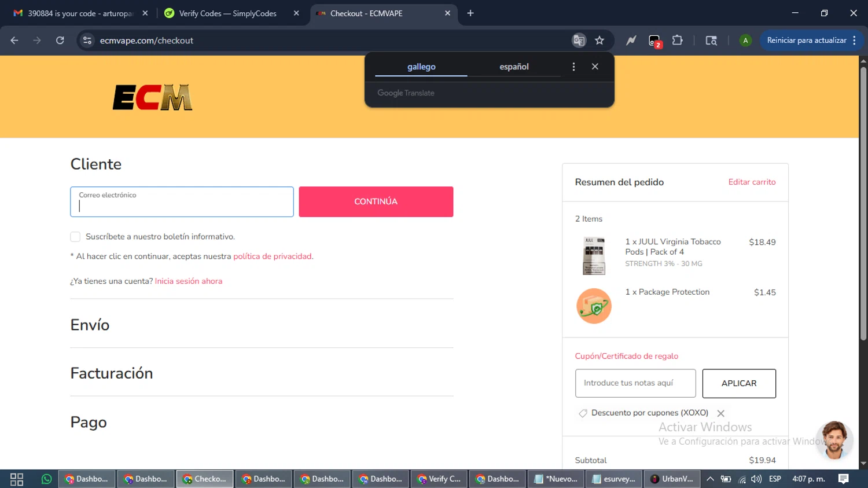This screenshot has width=868, height=488.
Task: Bookmark this page with the star icon
Action: click(599, 41)
